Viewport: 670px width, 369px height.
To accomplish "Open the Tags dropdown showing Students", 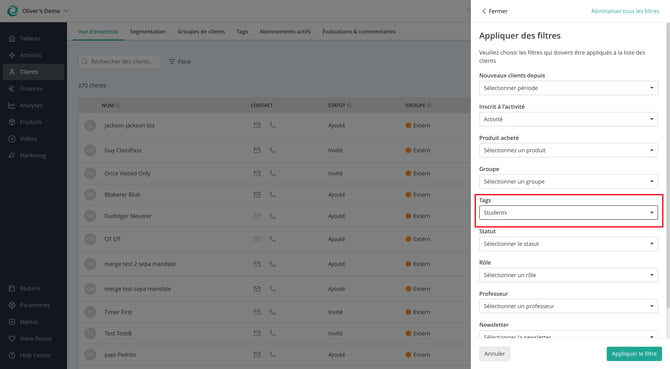I will [568, 213].
